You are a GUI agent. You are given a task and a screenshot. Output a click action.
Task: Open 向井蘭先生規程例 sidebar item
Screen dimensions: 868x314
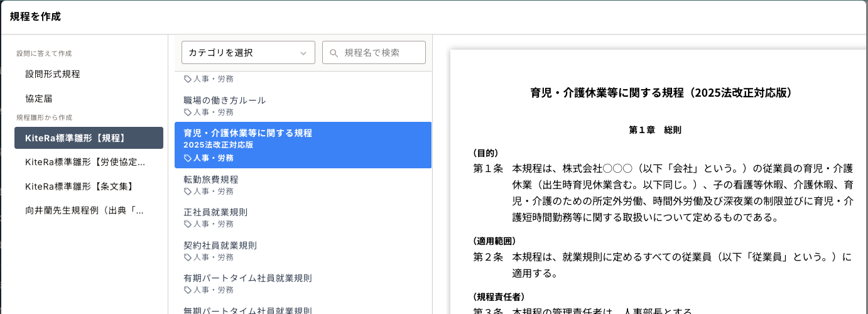84,211
